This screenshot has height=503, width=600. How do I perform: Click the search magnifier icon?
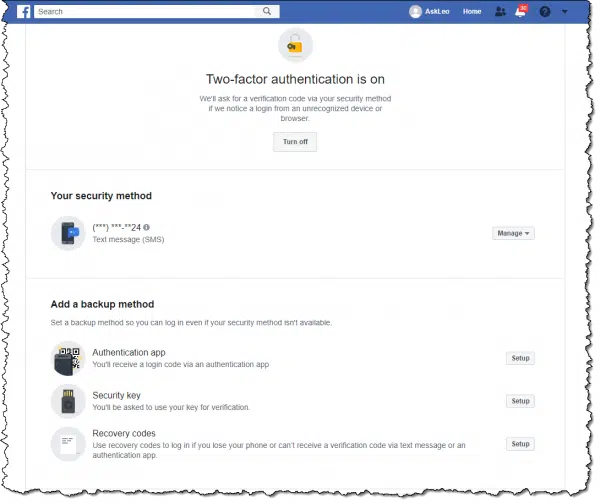point(267,11)
